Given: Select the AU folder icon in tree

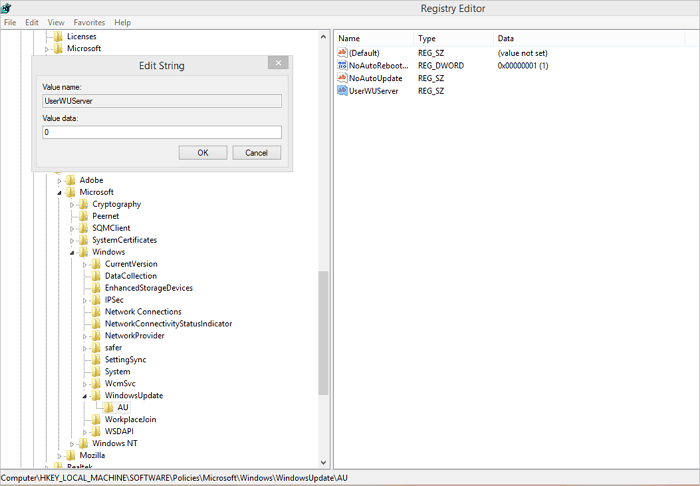Looking at the screenshot, I should [x=109, y=408].
